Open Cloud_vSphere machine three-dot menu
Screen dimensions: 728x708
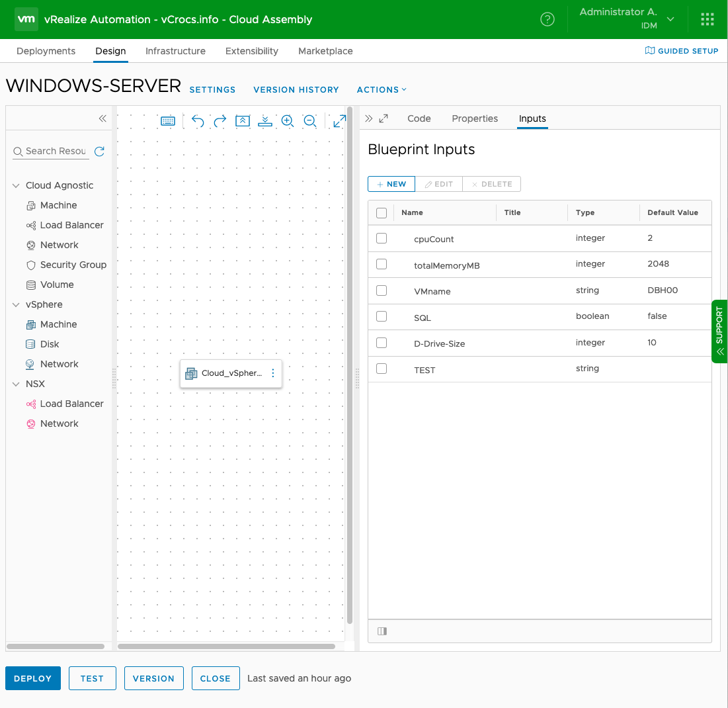[x=273, y=373]
